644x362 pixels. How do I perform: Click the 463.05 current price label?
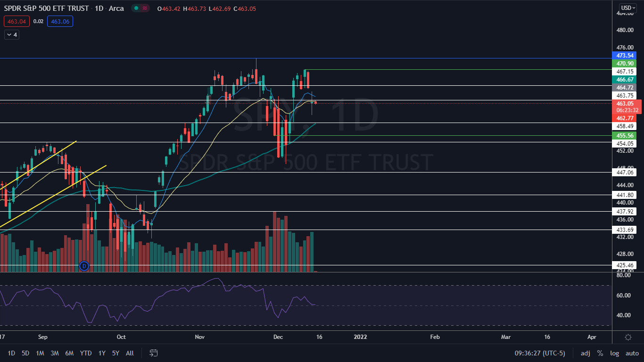click(x=625, y=103)
